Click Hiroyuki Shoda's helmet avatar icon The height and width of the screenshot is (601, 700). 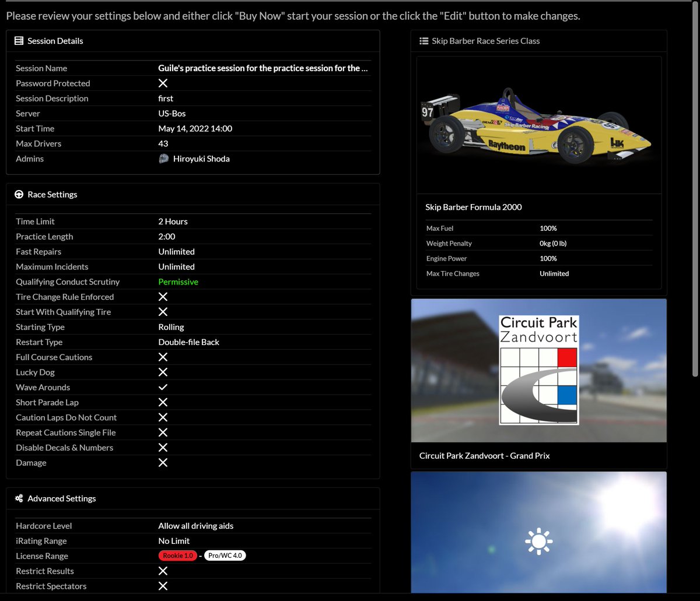click(164, 159)
